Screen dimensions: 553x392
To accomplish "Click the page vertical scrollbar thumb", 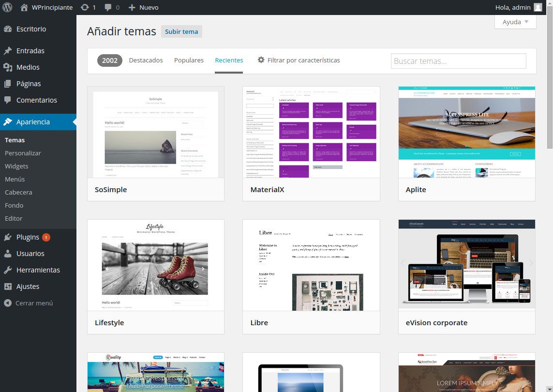I will 550,77.
